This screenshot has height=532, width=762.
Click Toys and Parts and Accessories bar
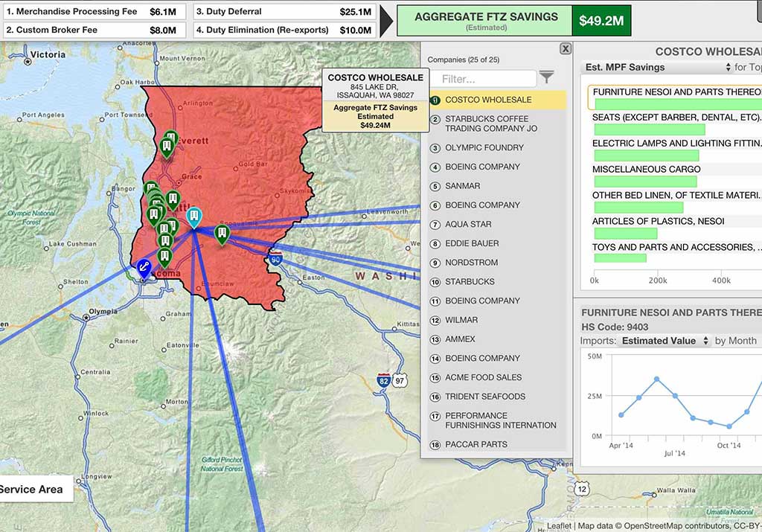(621, 258)
